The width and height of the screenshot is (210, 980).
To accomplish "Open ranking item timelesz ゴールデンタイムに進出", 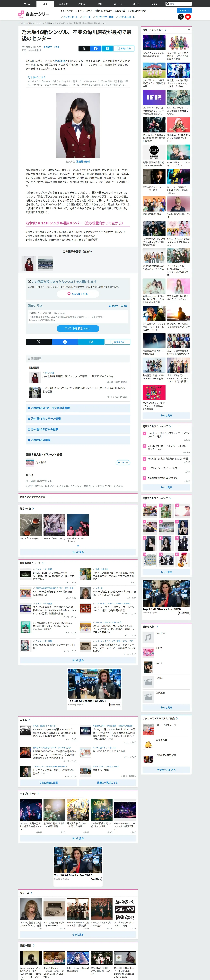I will click(168, 435).
